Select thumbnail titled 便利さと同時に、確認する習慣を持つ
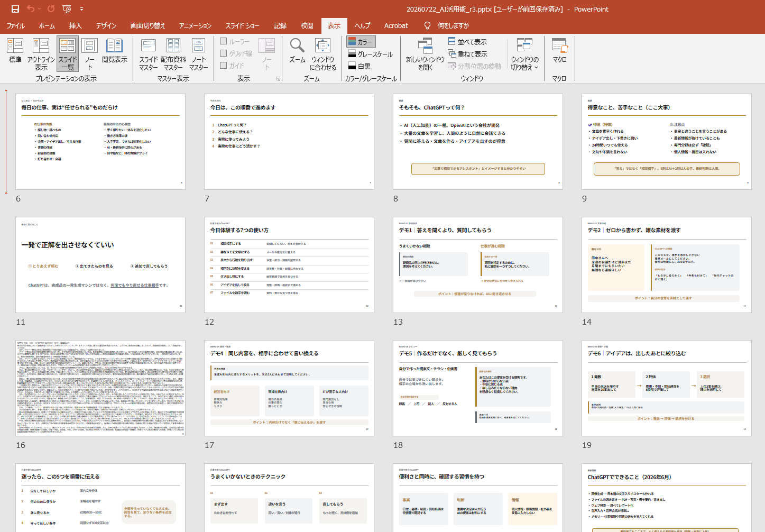The width and height of the screenshot is (765, 532). (478, 498)
